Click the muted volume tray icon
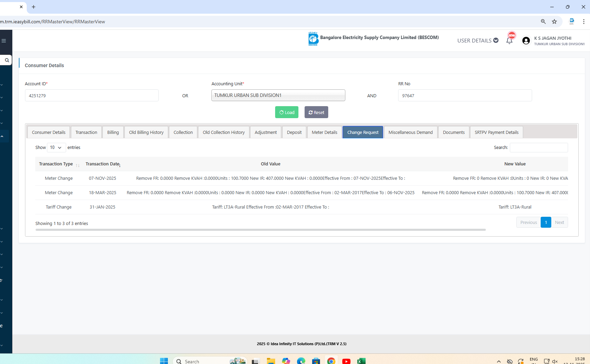 (x=555, y=361)
